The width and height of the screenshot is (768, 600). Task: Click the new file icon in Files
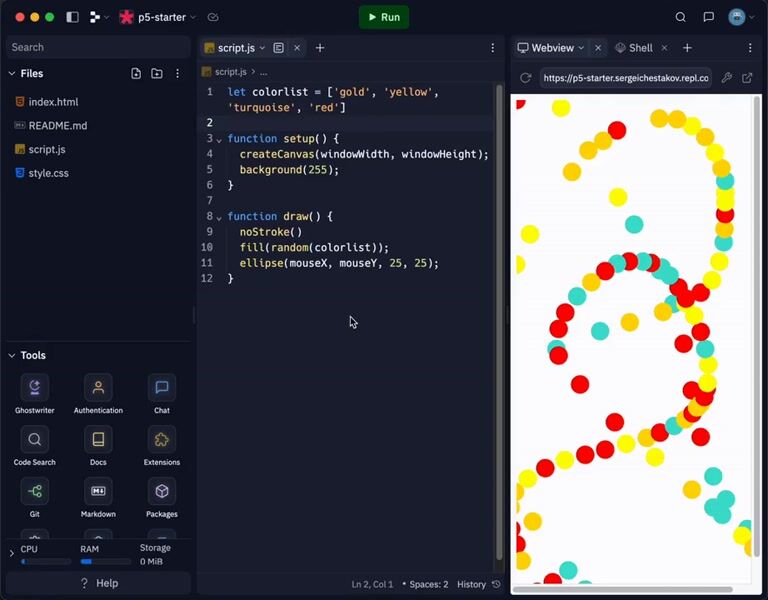pyautogui.click(x=136, y=73)
